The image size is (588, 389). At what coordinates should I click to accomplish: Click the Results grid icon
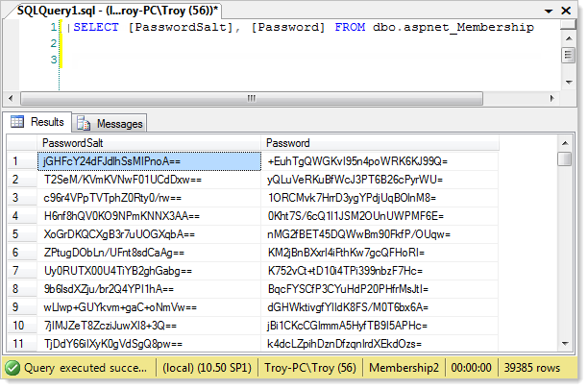[17, 121]
